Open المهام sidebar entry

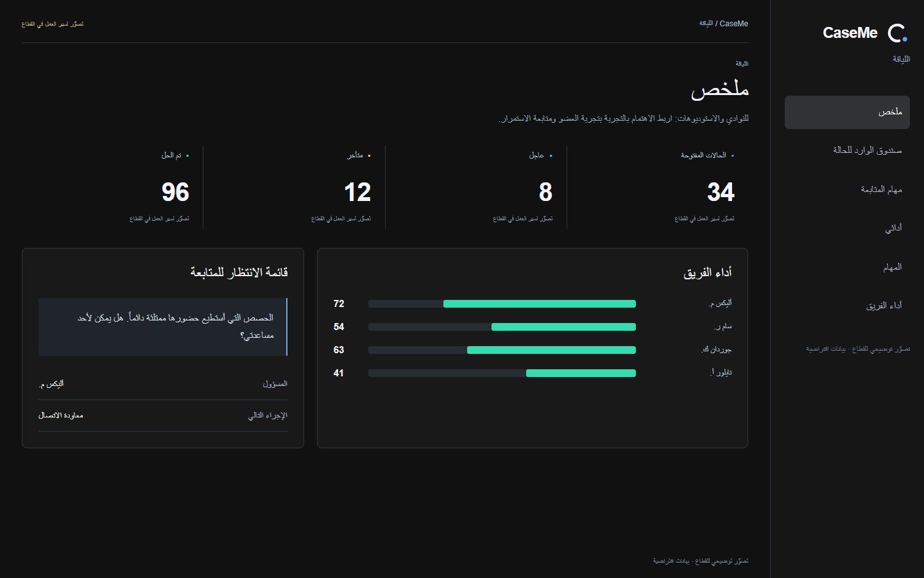pos(847,267)
